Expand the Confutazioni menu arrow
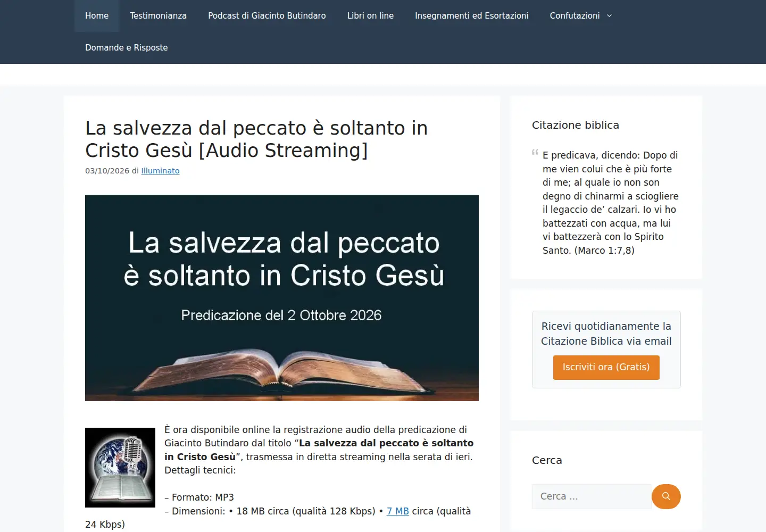Screen dimensions: 766x532 coord(610,16)
